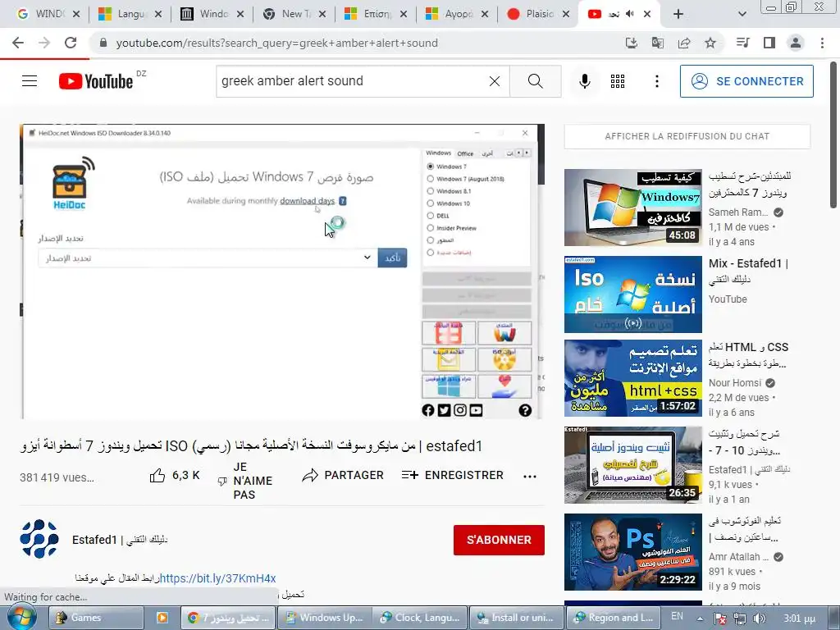The width and height of the screenshot is (840, 630).
Task: Open the volume speaker tray icon
Action: click(759, 619)
